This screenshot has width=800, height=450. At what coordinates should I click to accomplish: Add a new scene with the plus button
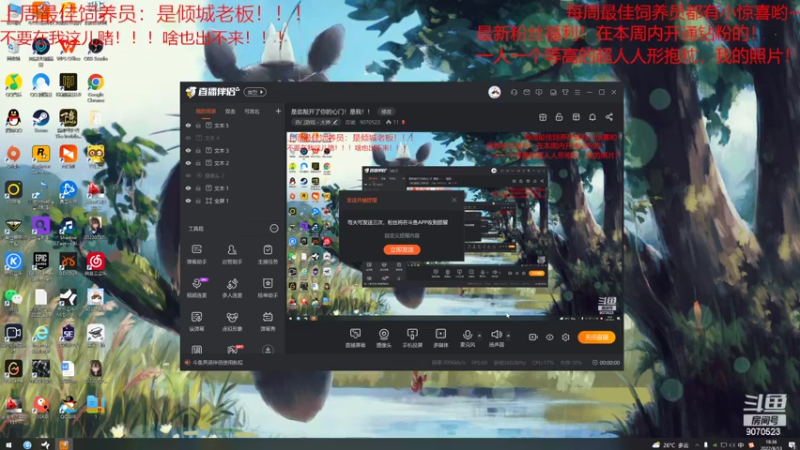[x=278, y=111]
